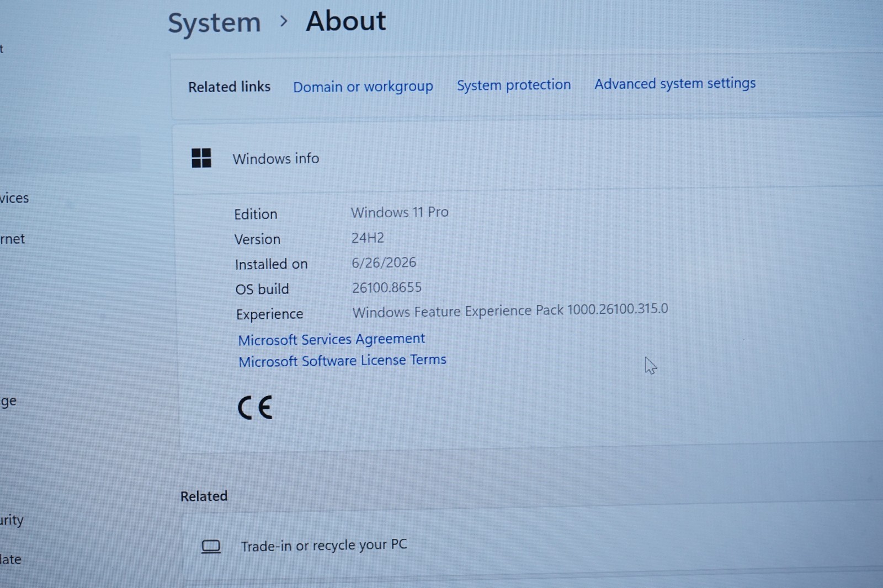Viewport: 883px width, 588px height.
Task: Click the chevron separator in the breadcrumb
Action: [284, 22]
